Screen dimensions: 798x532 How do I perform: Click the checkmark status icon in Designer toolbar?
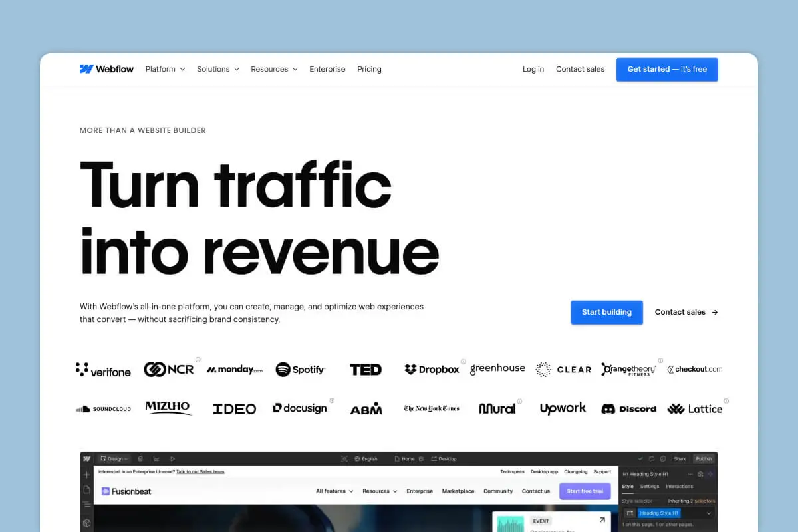click(x=640, y=459)
